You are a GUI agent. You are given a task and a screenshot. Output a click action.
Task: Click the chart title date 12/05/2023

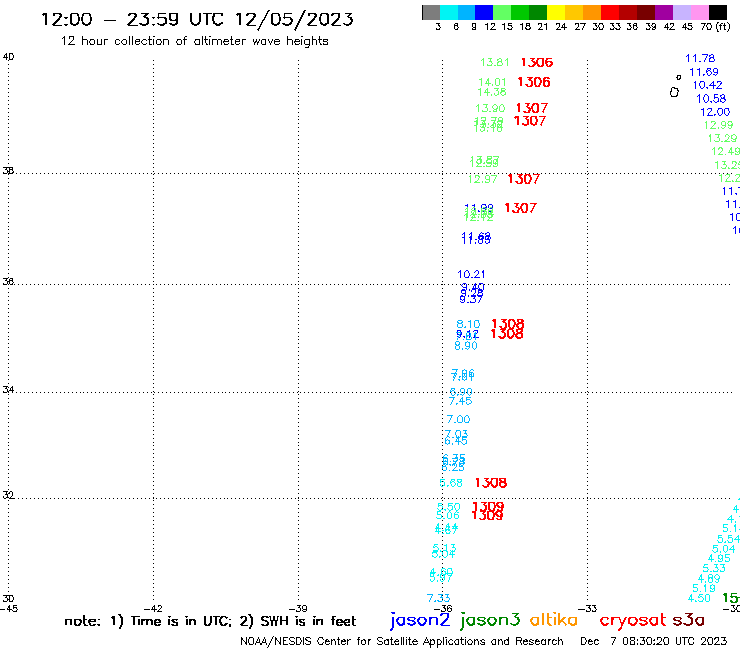294,19
